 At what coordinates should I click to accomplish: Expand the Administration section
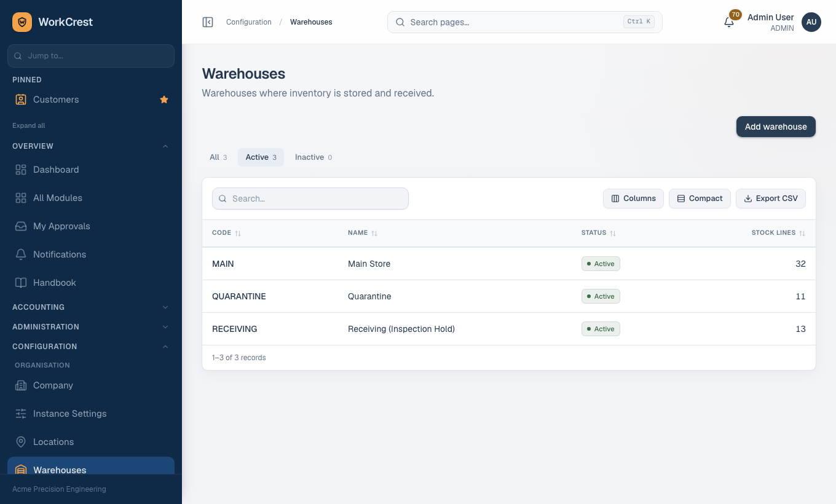coord(91,327)
